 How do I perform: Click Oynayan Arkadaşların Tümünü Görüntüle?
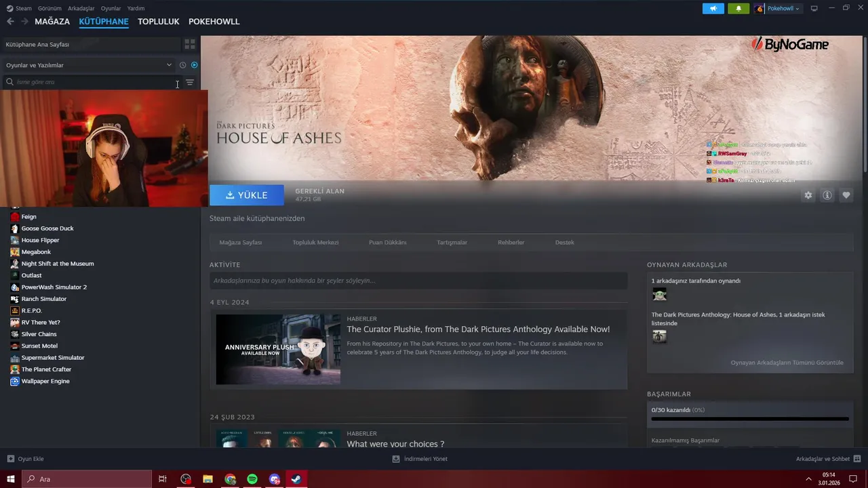click(787, 363)
